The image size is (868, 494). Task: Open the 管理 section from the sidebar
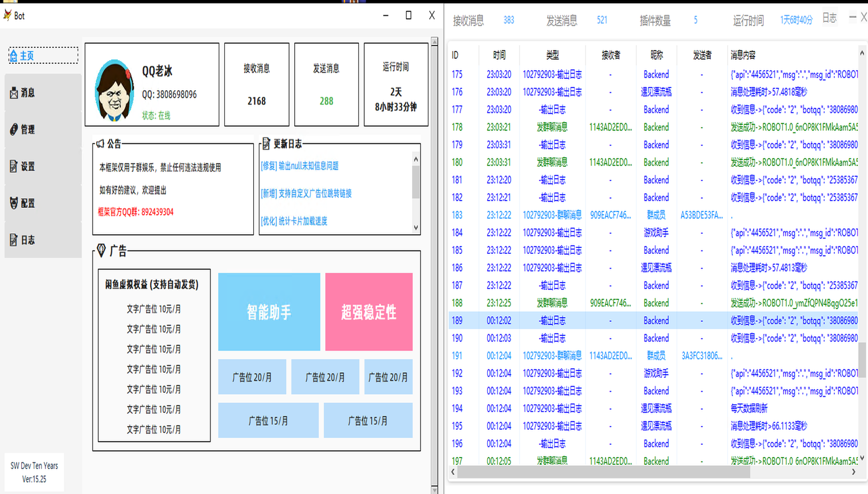tap(13, 129)
